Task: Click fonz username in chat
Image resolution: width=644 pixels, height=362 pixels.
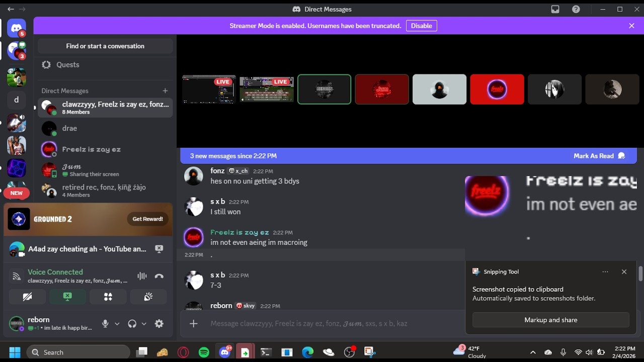Action: [217, 171]
